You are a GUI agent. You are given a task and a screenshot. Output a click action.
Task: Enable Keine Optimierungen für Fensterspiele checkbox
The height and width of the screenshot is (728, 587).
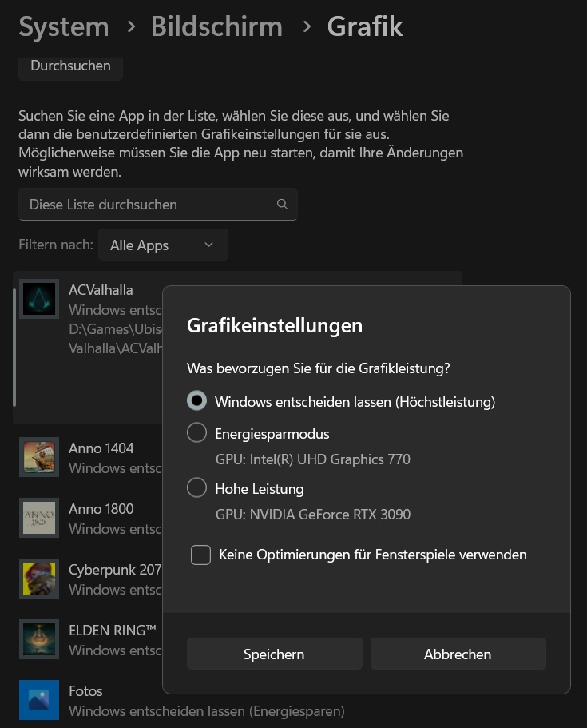tap(201, 555)
